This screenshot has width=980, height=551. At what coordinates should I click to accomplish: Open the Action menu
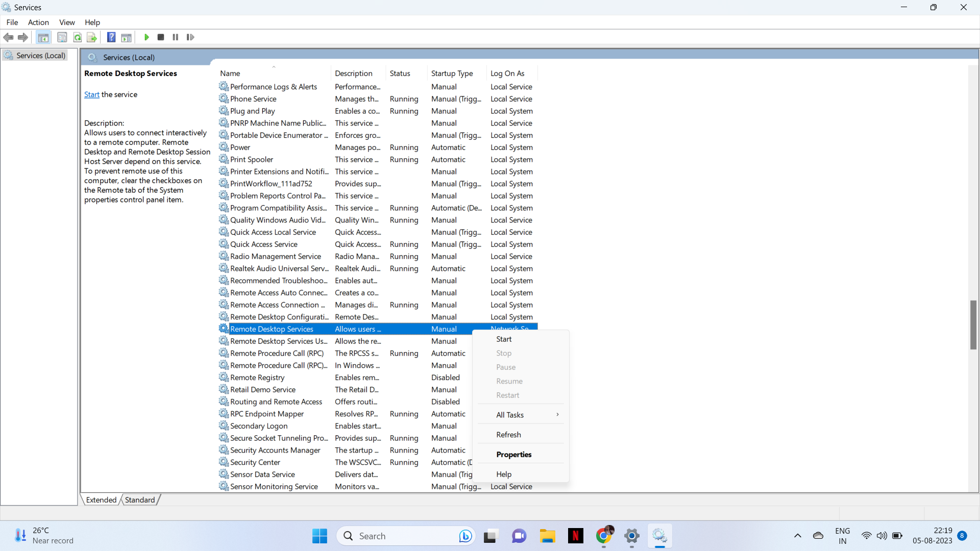[x=38, y=22]
